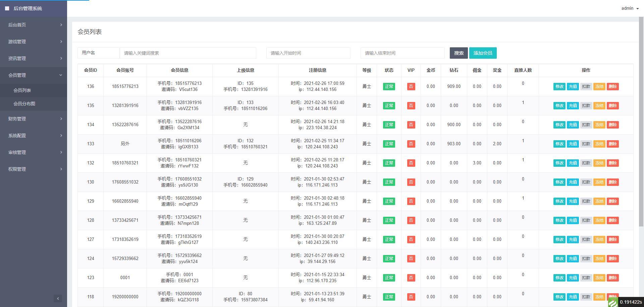Focus the keyword search input field

188,53
